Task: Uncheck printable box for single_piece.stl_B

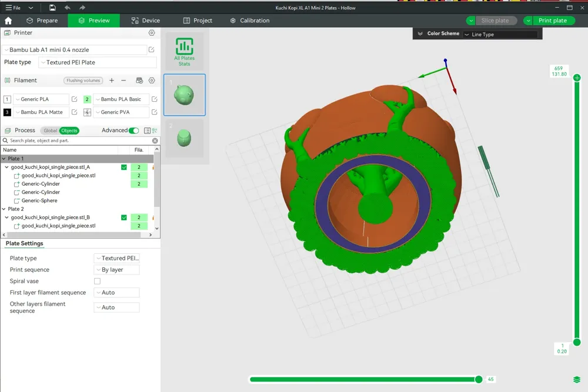Action: [123, 217]
